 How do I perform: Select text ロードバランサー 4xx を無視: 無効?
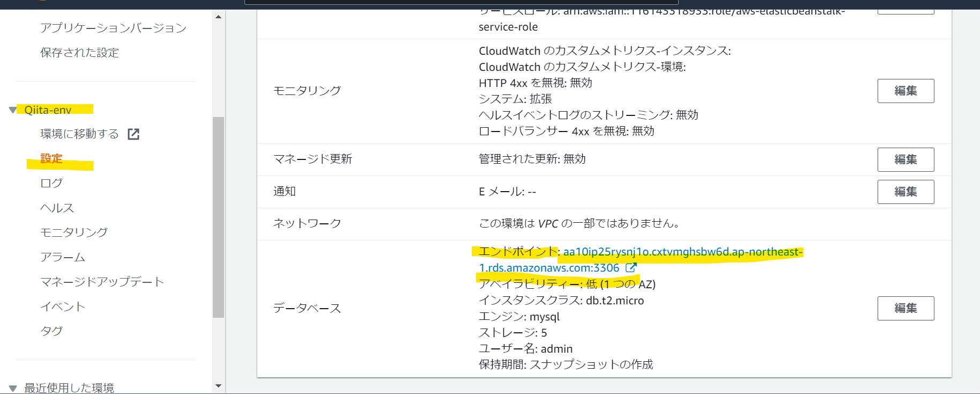click(x=566, y=131)
